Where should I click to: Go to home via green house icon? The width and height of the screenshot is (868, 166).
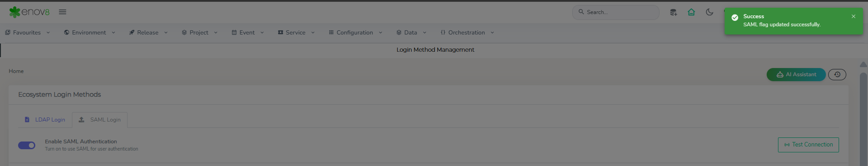pos(691,12)
